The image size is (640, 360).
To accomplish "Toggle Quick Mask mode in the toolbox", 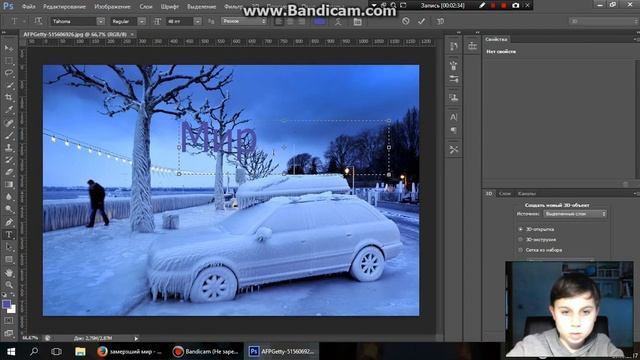I will coord(9,321).
